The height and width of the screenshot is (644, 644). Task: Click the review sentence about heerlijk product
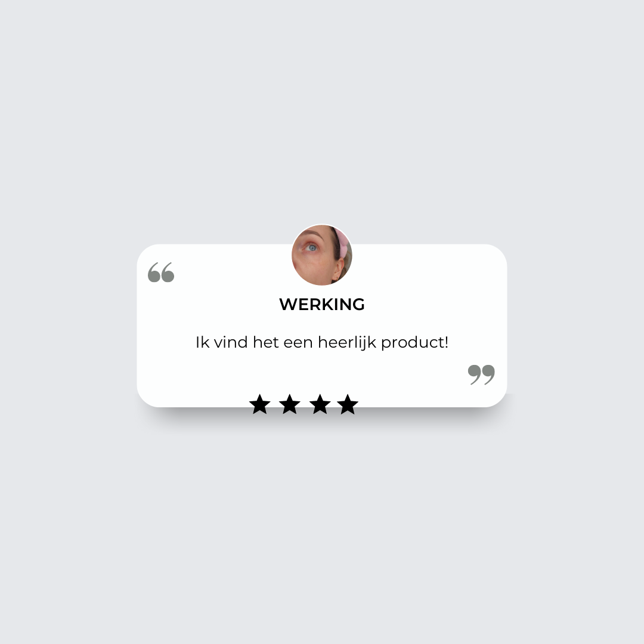click(x=322, y=342)
